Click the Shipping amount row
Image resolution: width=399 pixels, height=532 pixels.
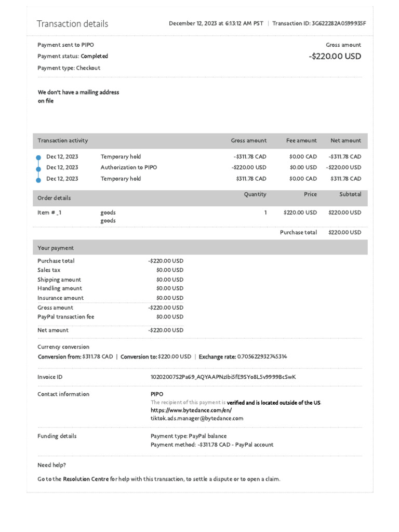(x=110, y=280)
